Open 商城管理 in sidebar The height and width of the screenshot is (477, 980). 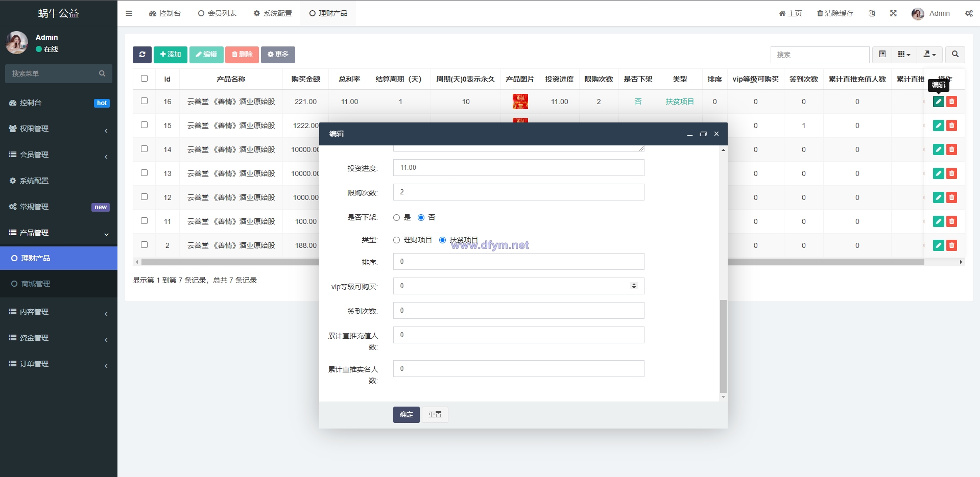(59, 284)
